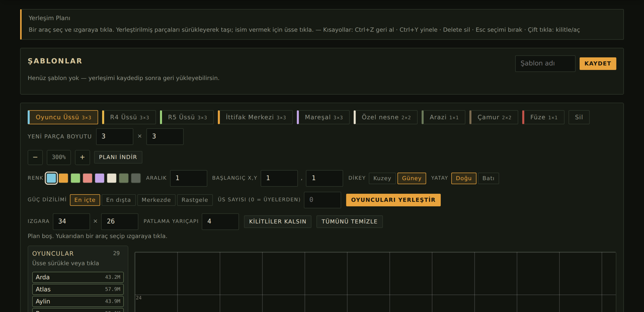Click the KAYDET template save button

click(598, 64)
